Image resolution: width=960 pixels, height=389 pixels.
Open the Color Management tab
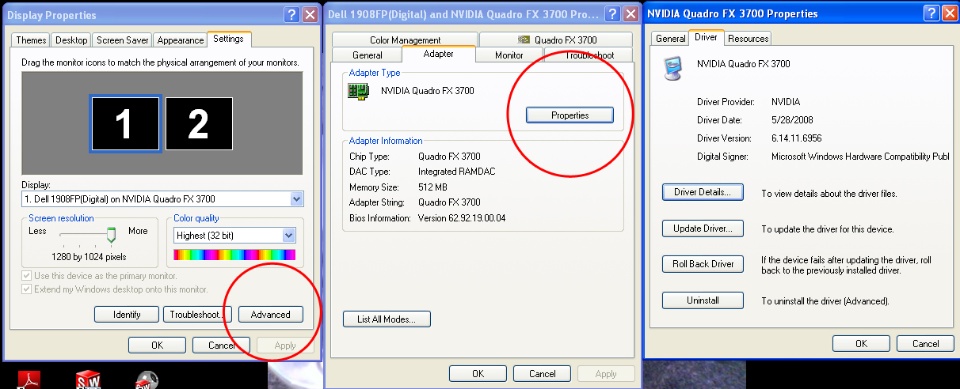tap(405, 40)
